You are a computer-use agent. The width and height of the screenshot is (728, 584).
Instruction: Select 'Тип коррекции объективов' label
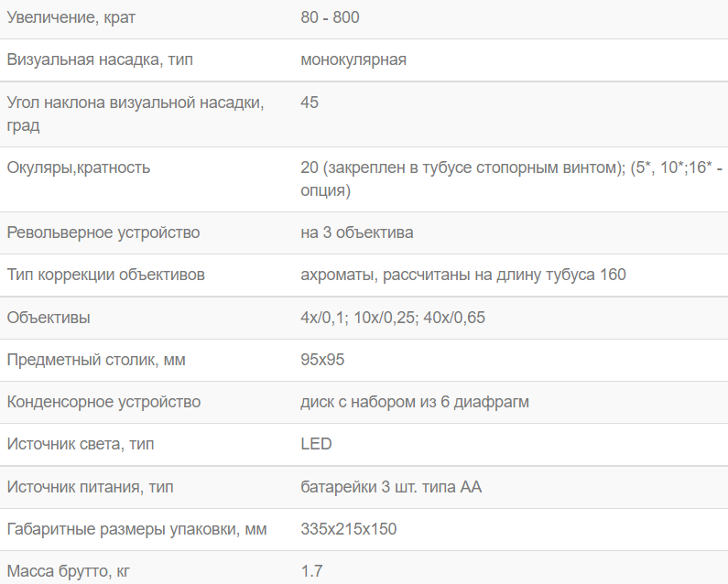(105, 275)
